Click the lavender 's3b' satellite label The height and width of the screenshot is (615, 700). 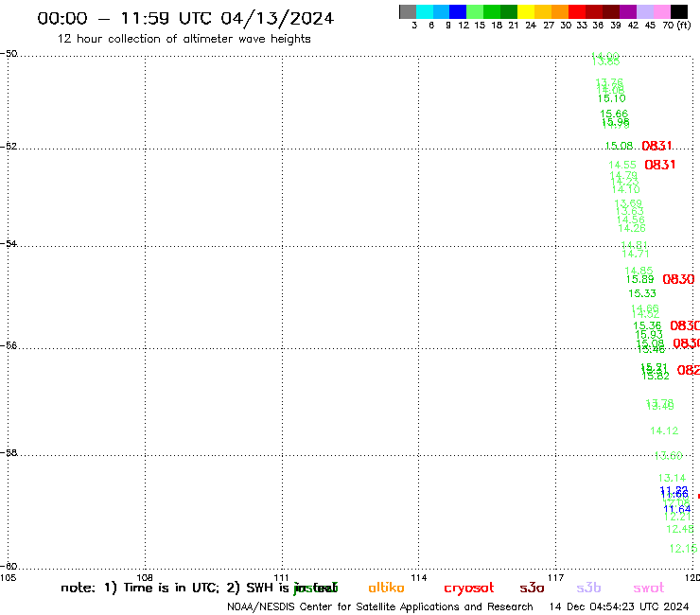tap(588, 588)
